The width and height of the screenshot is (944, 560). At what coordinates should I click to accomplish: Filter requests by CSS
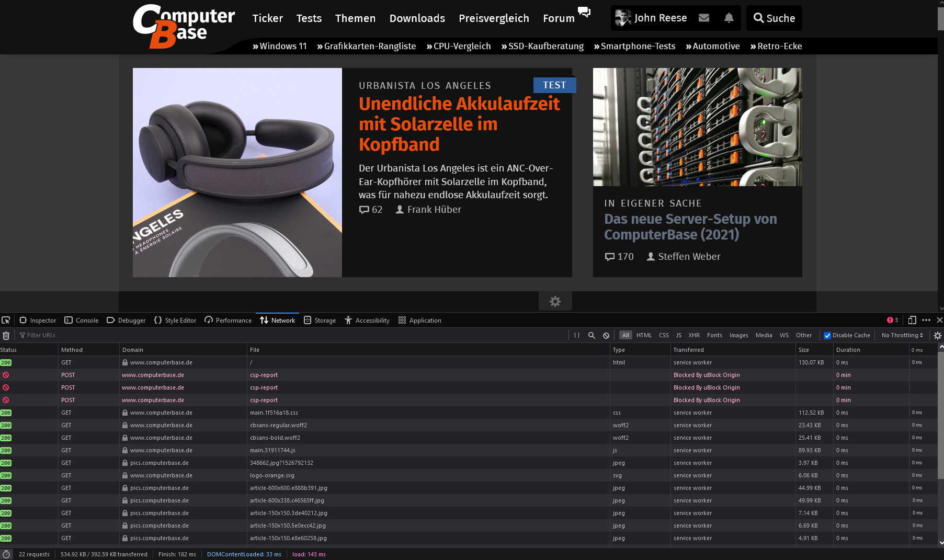coord(664,335)
